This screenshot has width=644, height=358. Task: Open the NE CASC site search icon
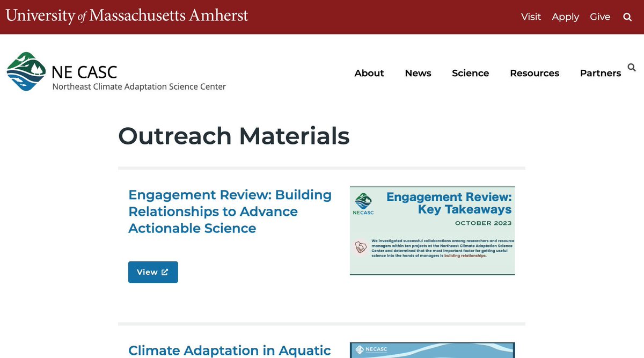point(632,68)
